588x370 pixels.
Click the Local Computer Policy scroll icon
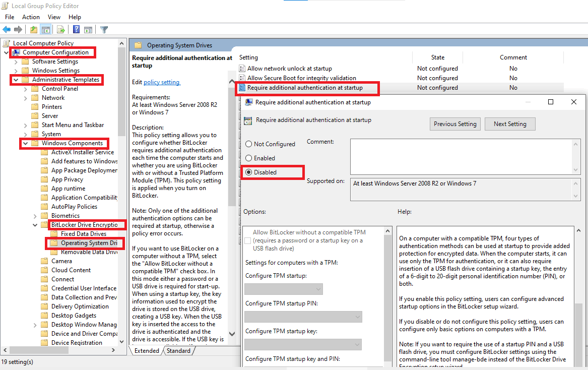(x=7, y=43)
